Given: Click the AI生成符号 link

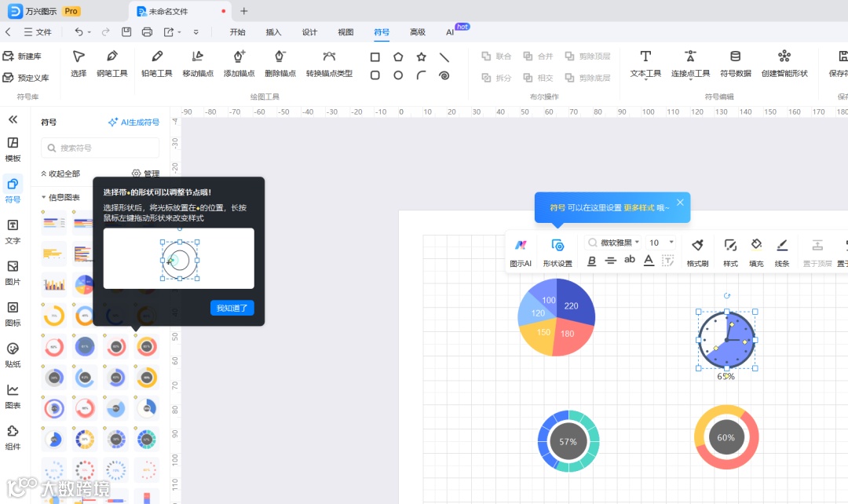Looking at the screenshot, I should click(134, 122).
